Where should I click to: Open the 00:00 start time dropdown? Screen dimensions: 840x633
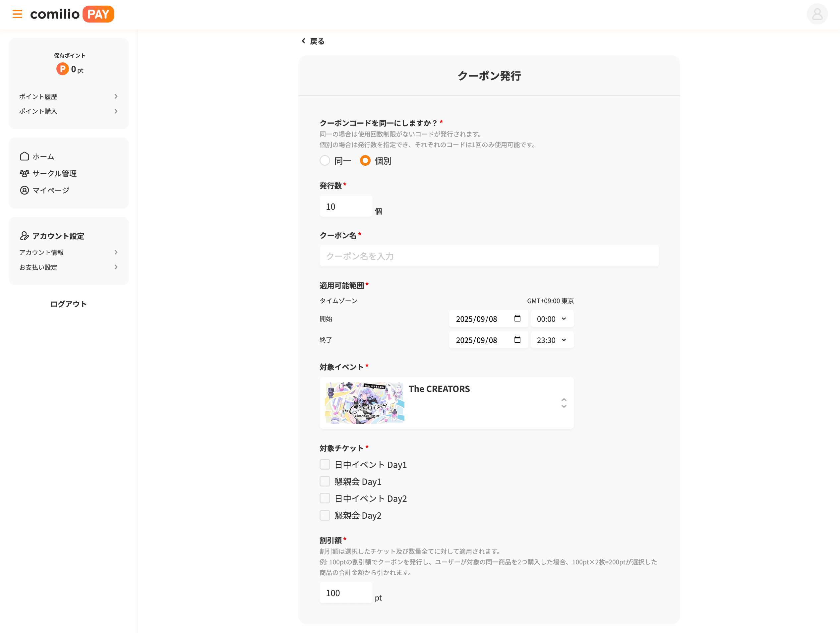coord(552,318)
